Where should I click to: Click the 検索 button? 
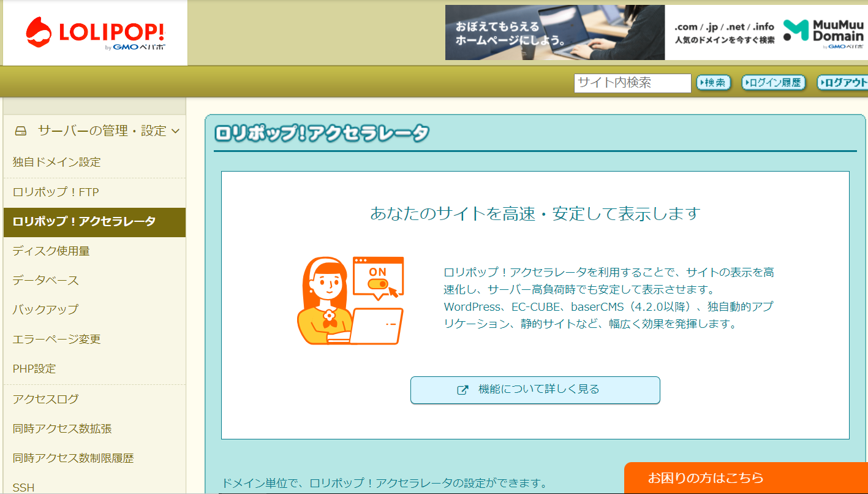(x=714, y=83)
